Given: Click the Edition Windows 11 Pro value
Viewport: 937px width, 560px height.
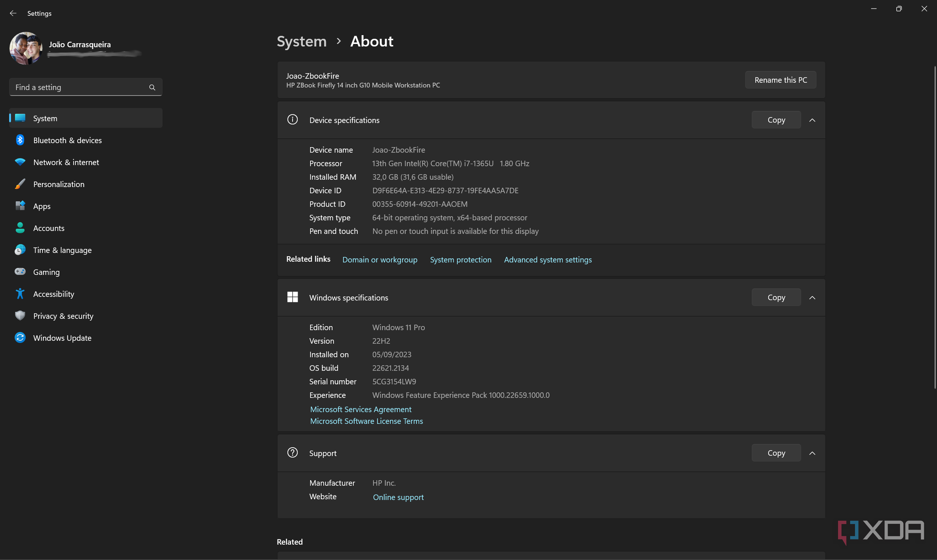Looking at the screenshot, I should pos(398,327).
